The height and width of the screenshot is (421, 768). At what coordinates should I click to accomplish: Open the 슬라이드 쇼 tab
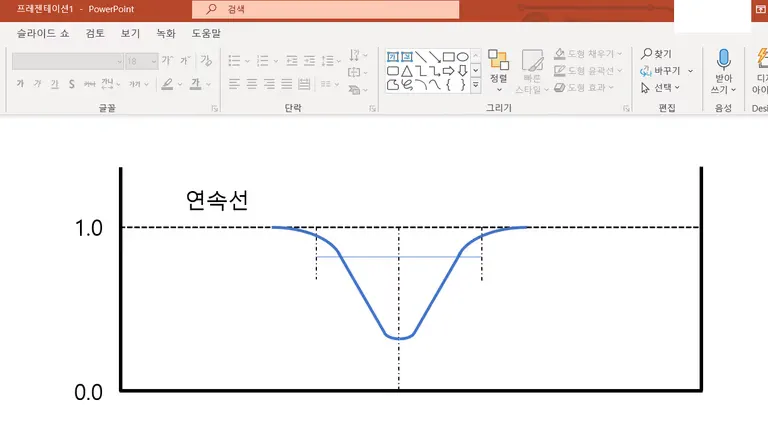click(x=43, y=33)
